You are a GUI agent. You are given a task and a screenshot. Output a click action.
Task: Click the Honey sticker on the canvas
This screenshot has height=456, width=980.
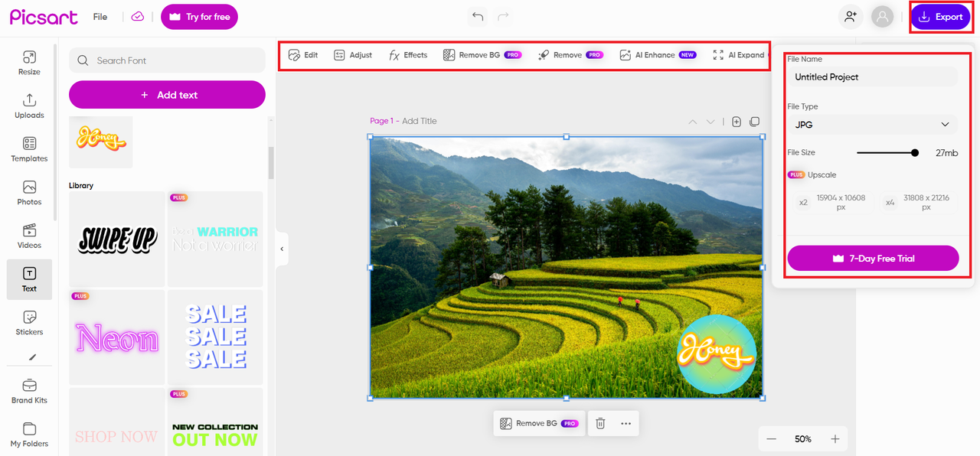point(717,354)
